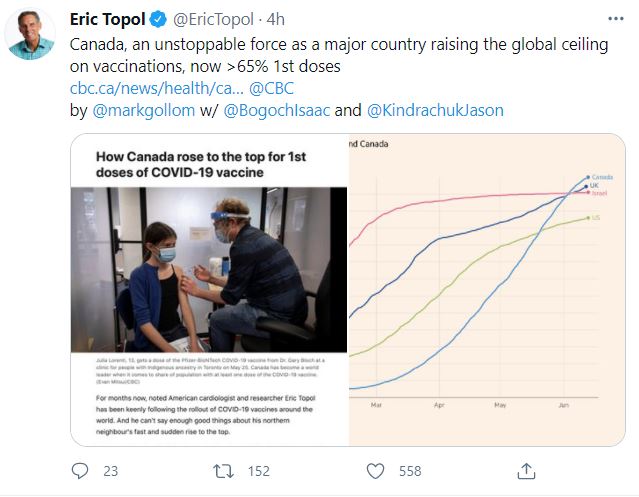Click the reply count 23
Screen dimensions: 639x497
coord(111,470)
